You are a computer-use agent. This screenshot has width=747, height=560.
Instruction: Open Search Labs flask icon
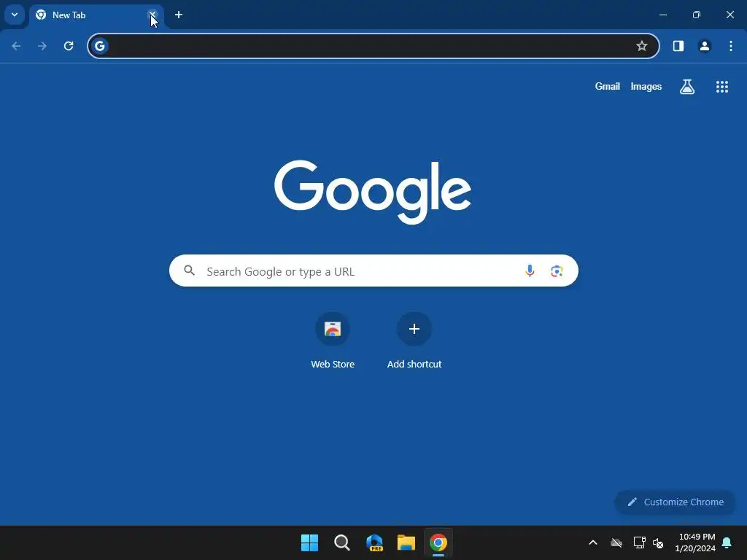pyautogui.click(x=687, y=86)
